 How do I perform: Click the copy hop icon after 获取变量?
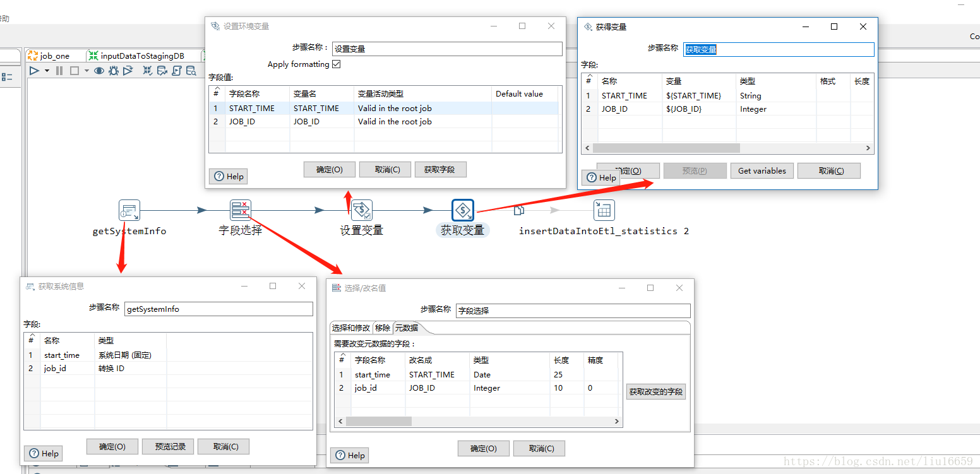click(518, 211)
